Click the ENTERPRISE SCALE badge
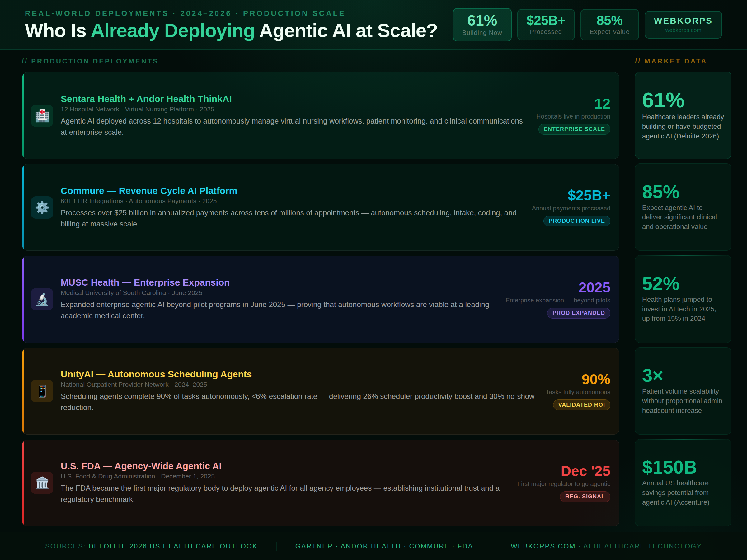747x560 pixels. point(574,129)
